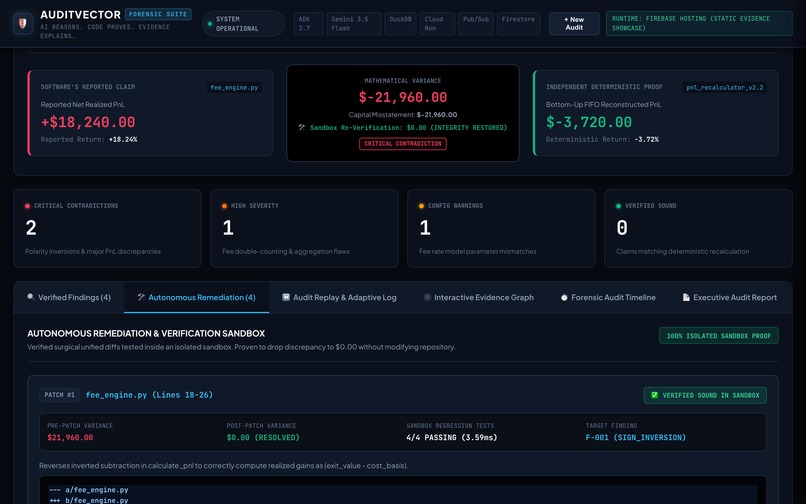Click the clock icon on Forensic Audit Timeline tab
The height and width of the screenshot is (504, 806).
coord(564,297)
